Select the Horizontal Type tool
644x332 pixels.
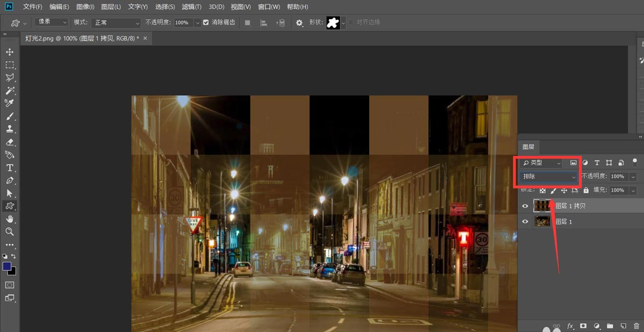pyautogui.click(x=10, y=168)
